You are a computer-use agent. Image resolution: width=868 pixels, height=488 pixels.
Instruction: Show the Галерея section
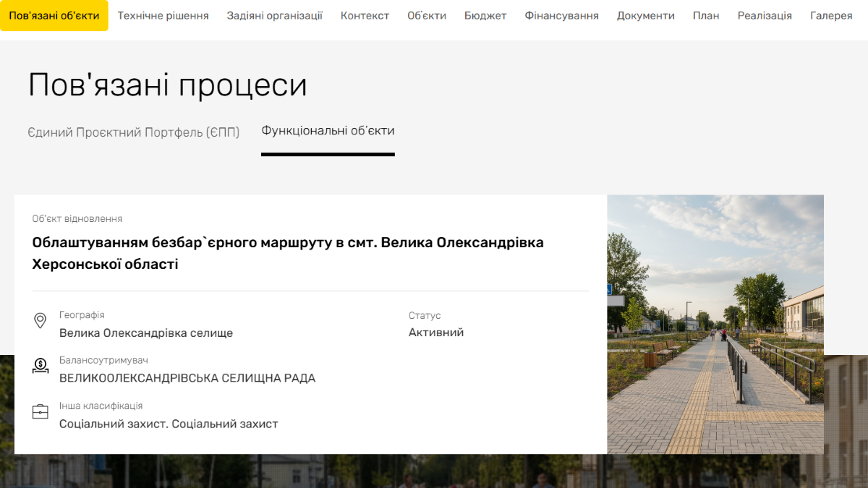coord(831,15)
